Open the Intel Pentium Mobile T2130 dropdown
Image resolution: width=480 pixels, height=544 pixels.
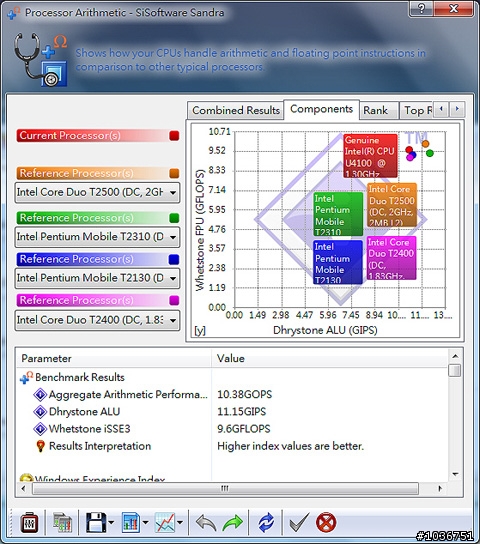pyautogui.click(x=97, y=278)
